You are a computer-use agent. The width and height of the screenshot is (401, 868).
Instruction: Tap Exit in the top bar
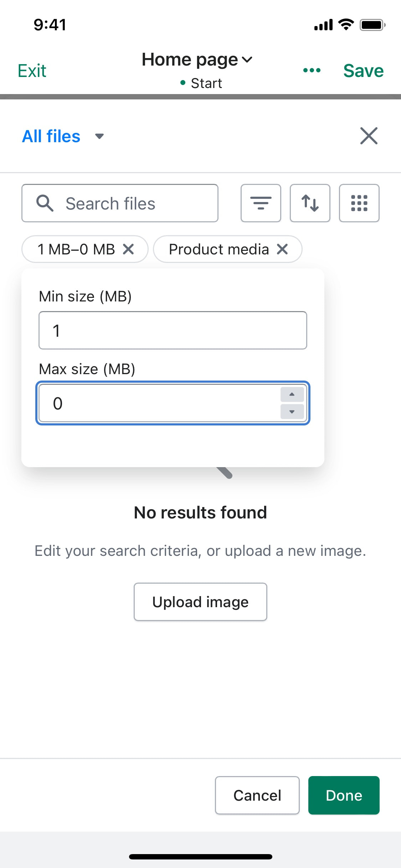point(32,71)
